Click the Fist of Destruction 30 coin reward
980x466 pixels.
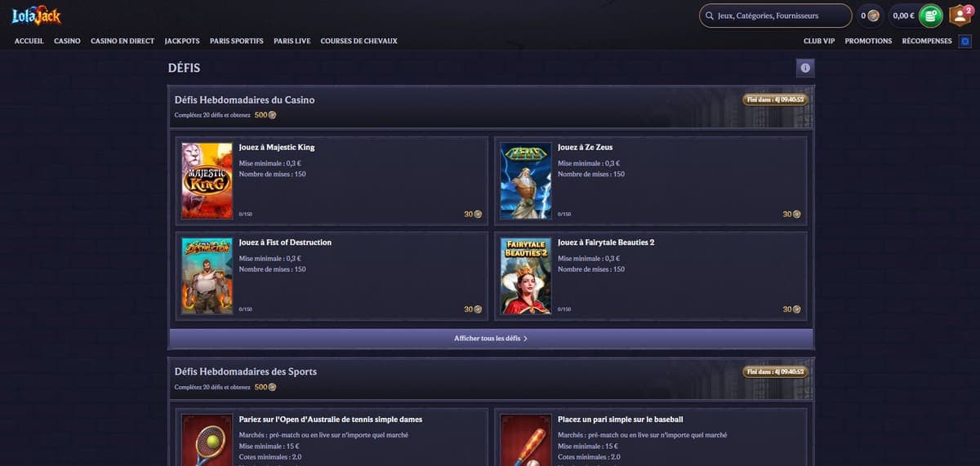point(473,309)
